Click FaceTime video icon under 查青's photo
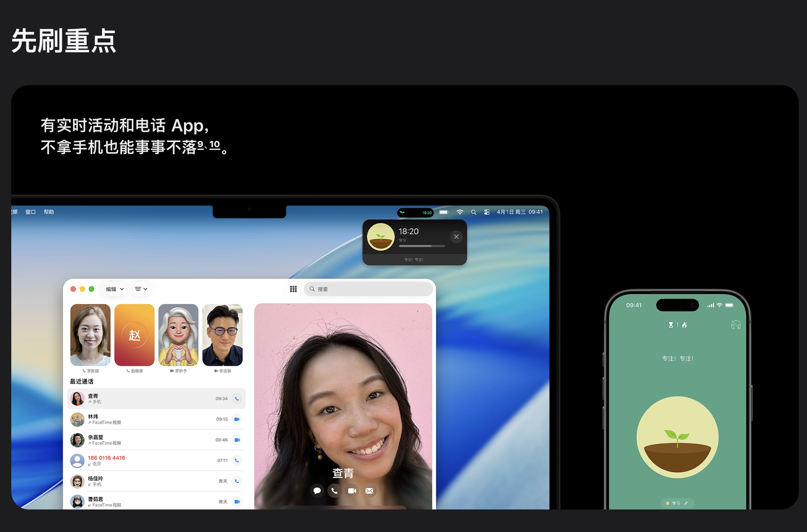 [352, 491]
